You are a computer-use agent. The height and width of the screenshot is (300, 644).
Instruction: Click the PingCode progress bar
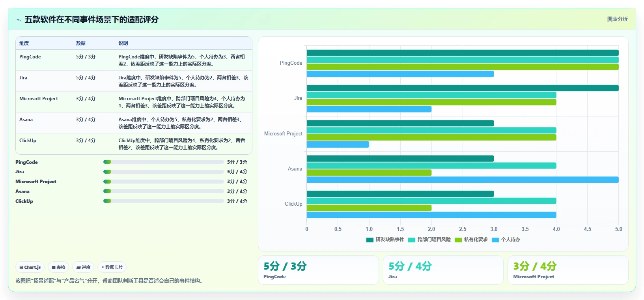tap(163, 162)
